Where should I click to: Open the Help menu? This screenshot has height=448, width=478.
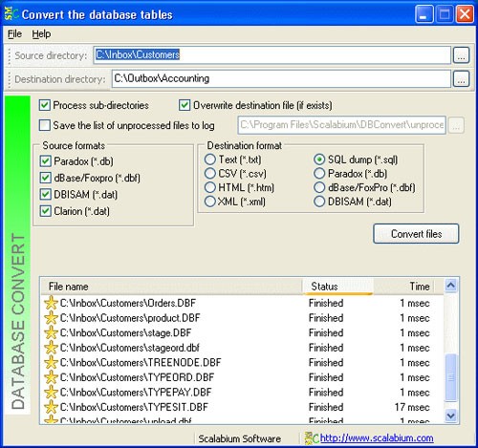(41, 34)
